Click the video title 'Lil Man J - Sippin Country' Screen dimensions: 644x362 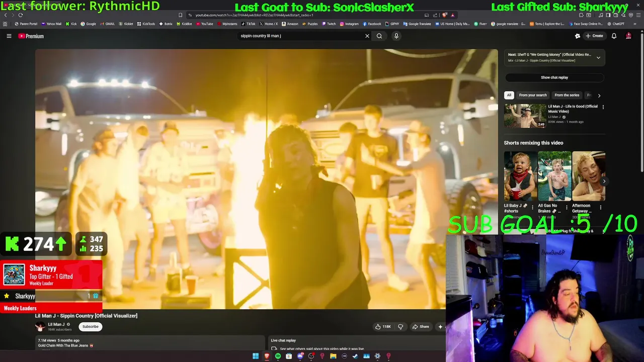click(x=86, y=316)
